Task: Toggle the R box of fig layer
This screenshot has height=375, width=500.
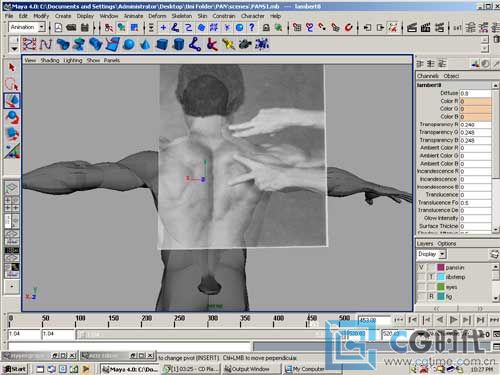Action: [431, 296]
